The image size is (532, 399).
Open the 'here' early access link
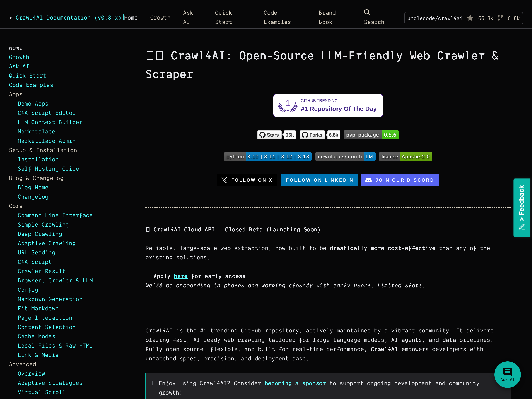181,276
